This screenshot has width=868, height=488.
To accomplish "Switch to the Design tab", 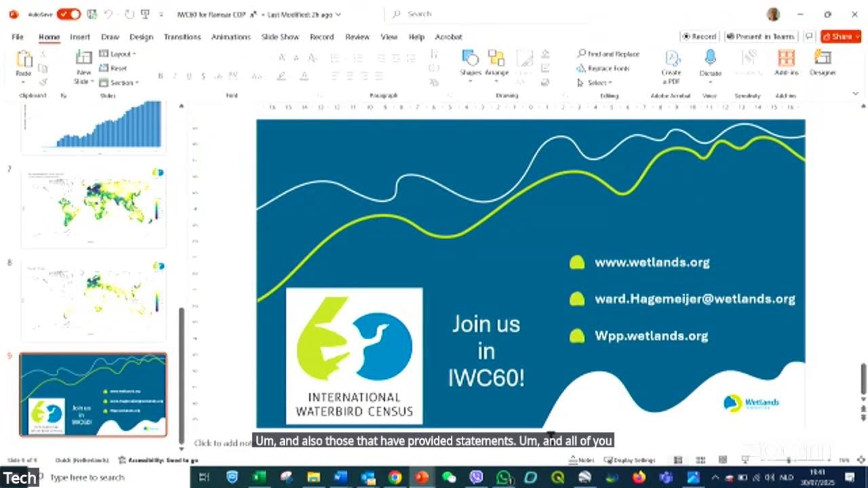I will (x=141, y=37).
